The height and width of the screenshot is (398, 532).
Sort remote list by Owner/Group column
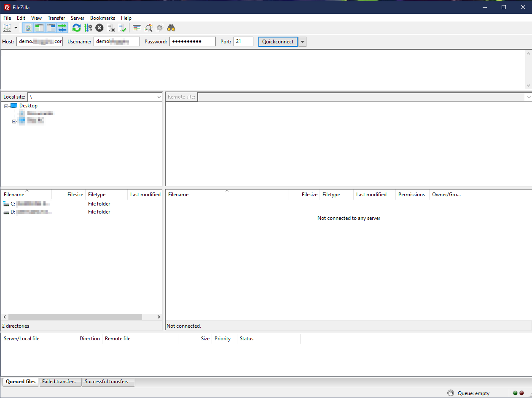(446, 195)
